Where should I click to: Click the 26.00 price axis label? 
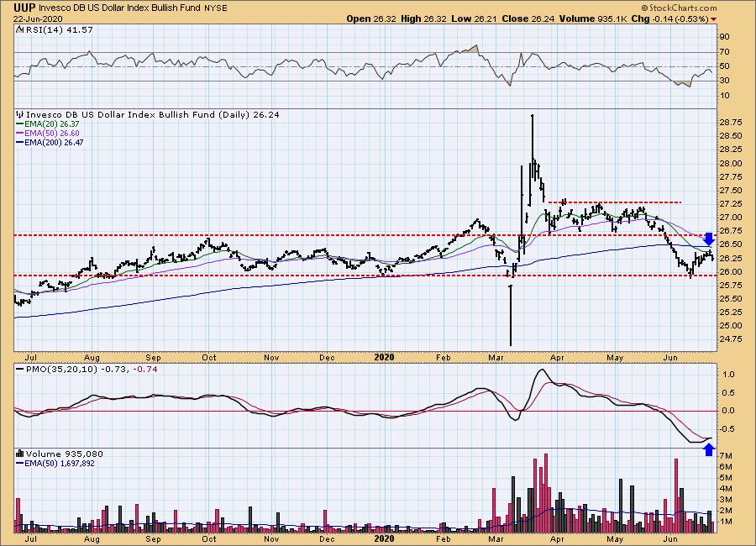pos(731,272)
